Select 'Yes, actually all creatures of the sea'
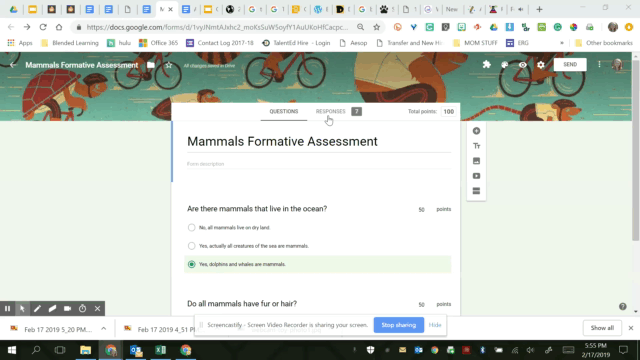 [191, 246]
